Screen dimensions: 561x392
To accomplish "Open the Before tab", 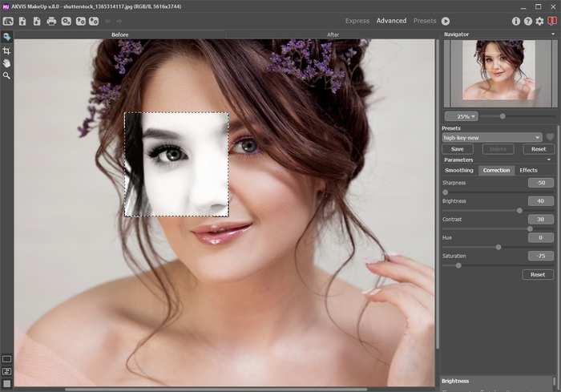I will 120,34.
